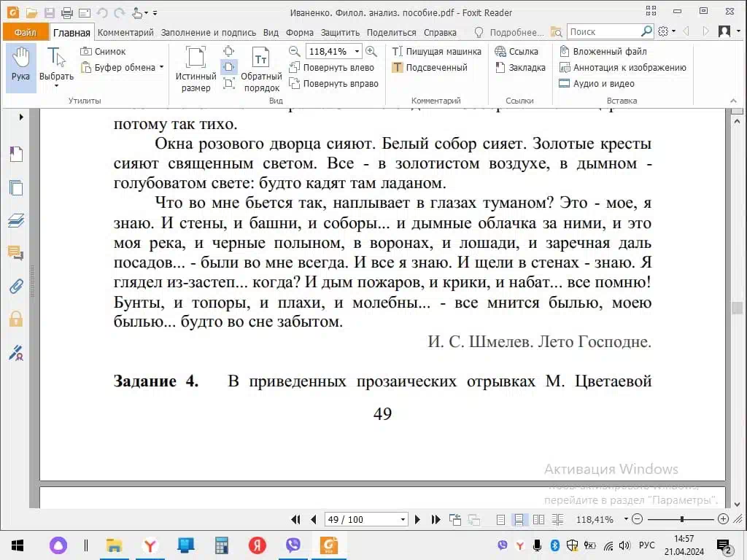Open Viber from the taskbar
This screenshot has height=560, width=747.
tap(293, 545)
